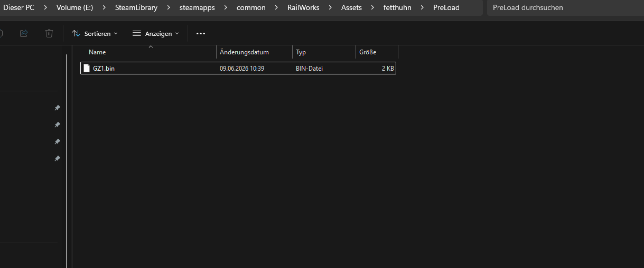
Task: Click the fourth pin icon in sidebar
Action: coord(57,158)
